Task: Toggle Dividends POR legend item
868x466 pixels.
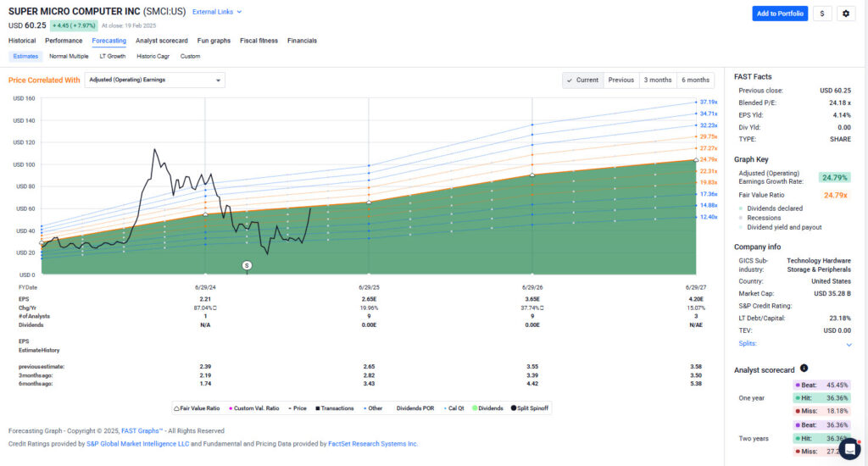Action: click(415, 408)
